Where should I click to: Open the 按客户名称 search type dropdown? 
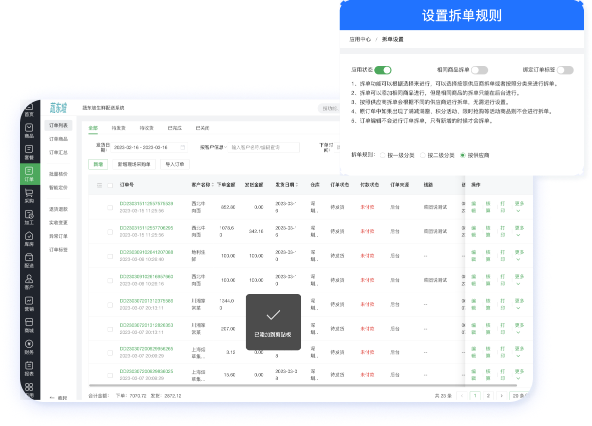213,147
